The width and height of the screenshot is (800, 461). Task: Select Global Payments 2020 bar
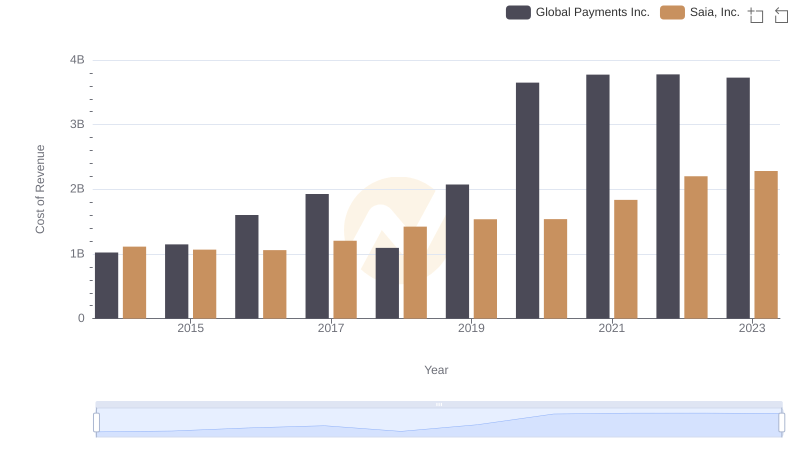click(x=528, y=201)
